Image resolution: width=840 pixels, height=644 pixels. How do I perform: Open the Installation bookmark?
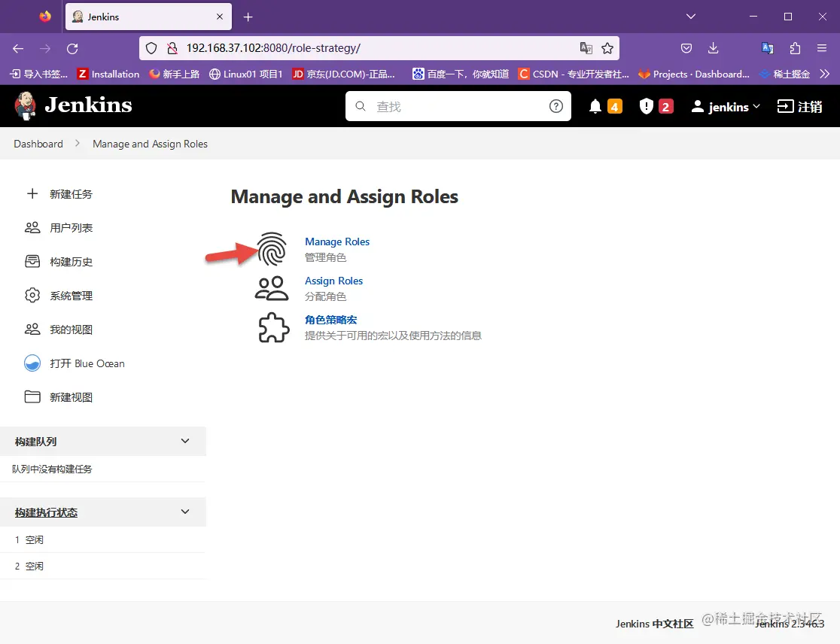coord(108,74)
